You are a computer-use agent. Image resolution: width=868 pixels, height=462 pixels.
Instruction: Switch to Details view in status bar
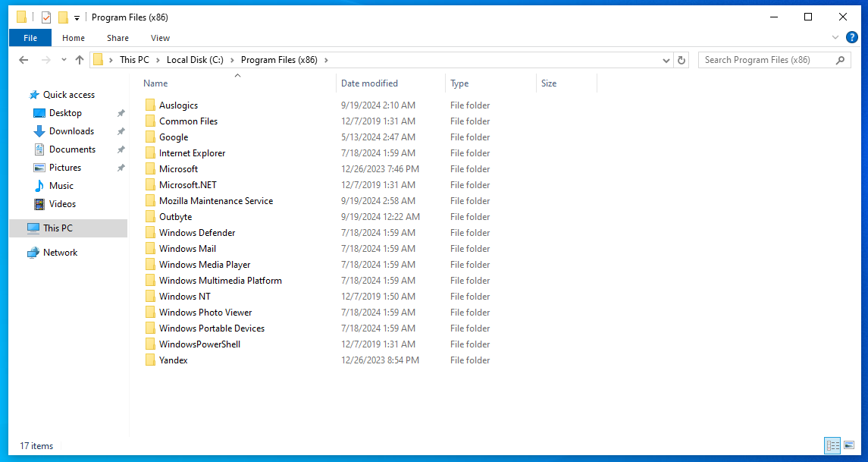coord(832,445)
